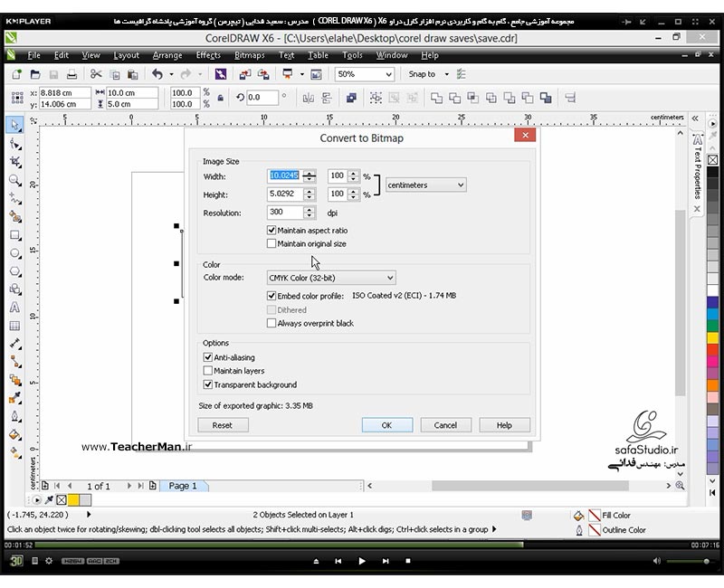724x588 pixels.
Task: Enable Maintain layers checkbox
Action: pyautogui.click(x=208, y=371)
